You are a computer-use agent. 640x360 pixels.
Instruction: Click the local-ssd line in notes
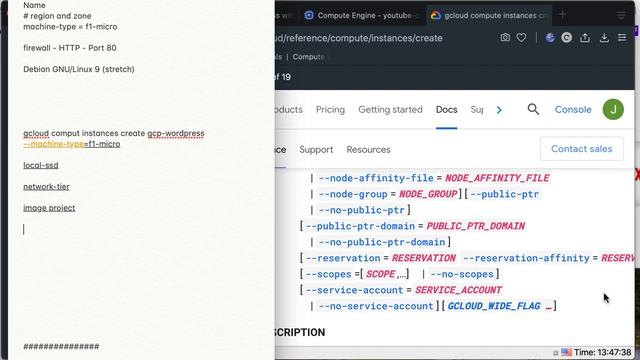(x=41, y=165)
